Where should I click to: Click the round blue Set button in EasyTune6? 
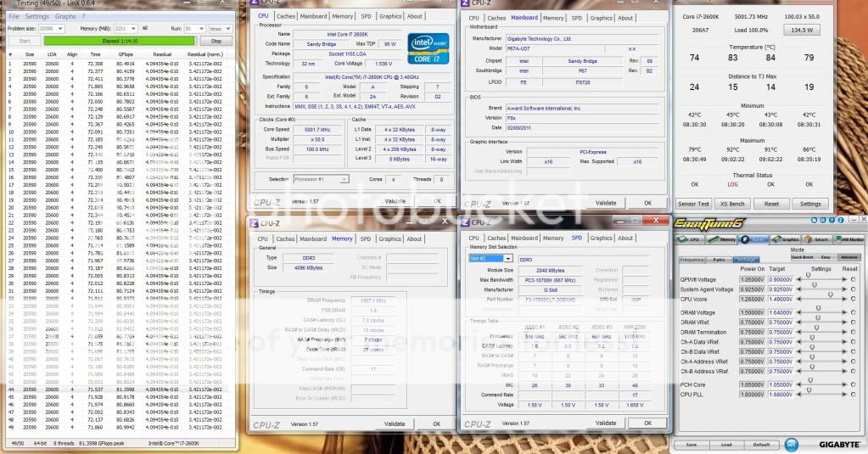[x=791, y=444]
